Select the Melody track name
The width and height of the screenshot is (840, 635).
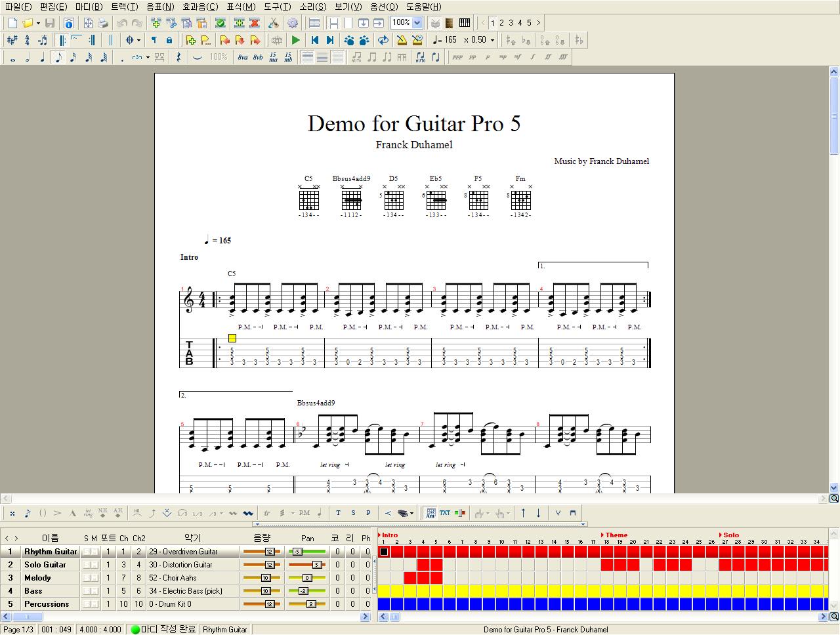pos(37,578)
